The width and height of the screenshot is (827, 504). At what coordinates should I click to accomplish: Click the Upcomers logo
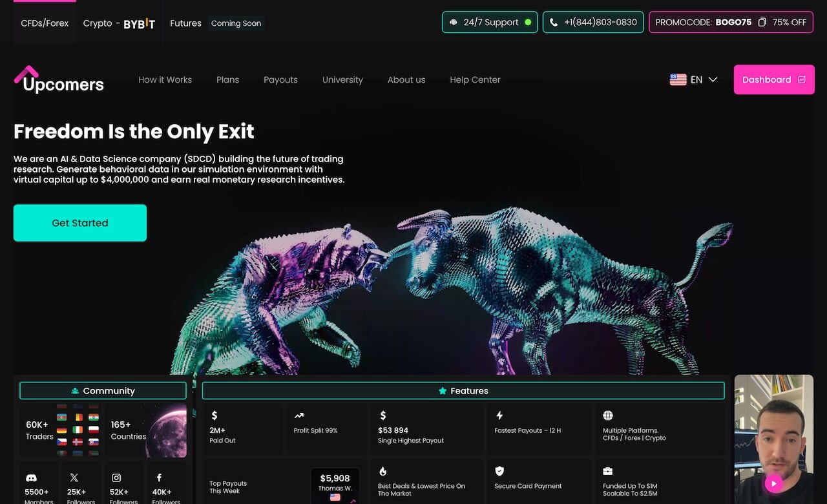click(59, 80)
